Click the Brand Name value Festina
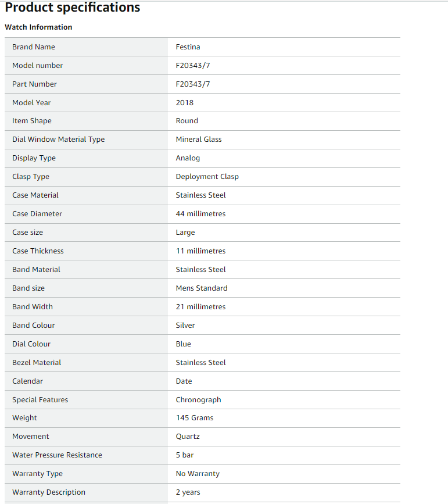 (x=188, y=47)
